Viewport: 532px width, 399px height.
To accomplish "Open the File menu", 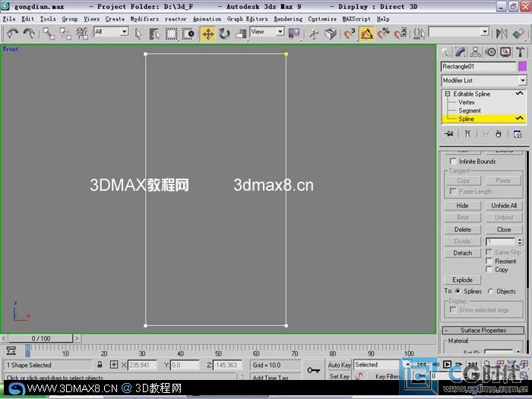I will coord(9,19).
